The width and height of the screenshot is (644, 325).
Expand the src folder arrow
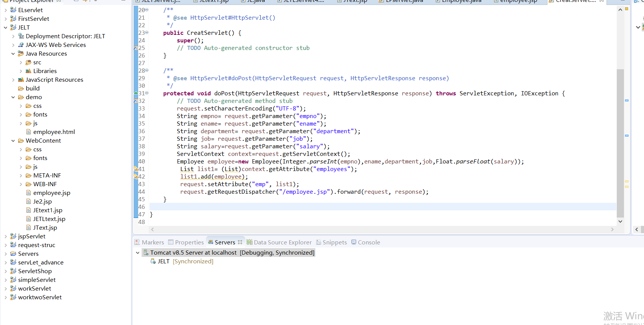pyautogui.click(x=21, y=62)
